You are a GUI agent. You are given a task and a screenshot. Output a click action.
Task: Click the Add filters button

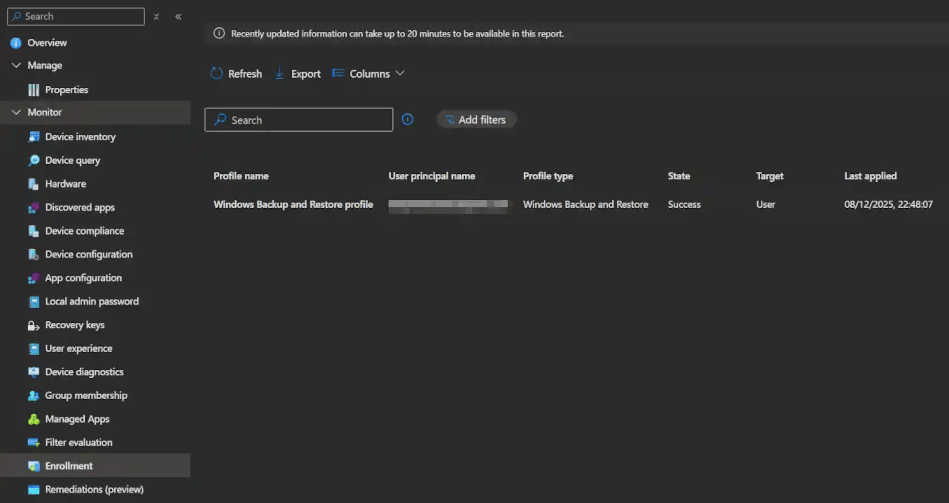(476, 120)
